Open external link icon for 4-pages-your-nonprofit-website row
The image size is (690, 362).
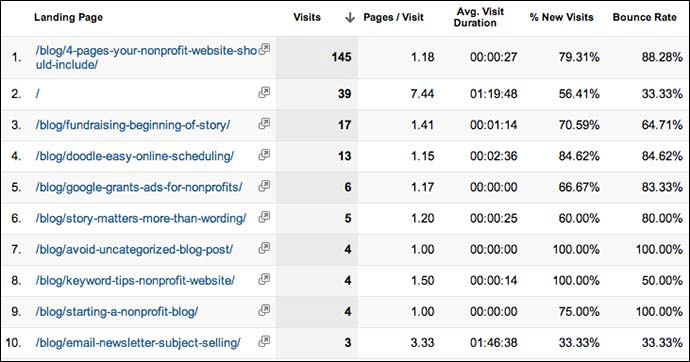point(264,49)
